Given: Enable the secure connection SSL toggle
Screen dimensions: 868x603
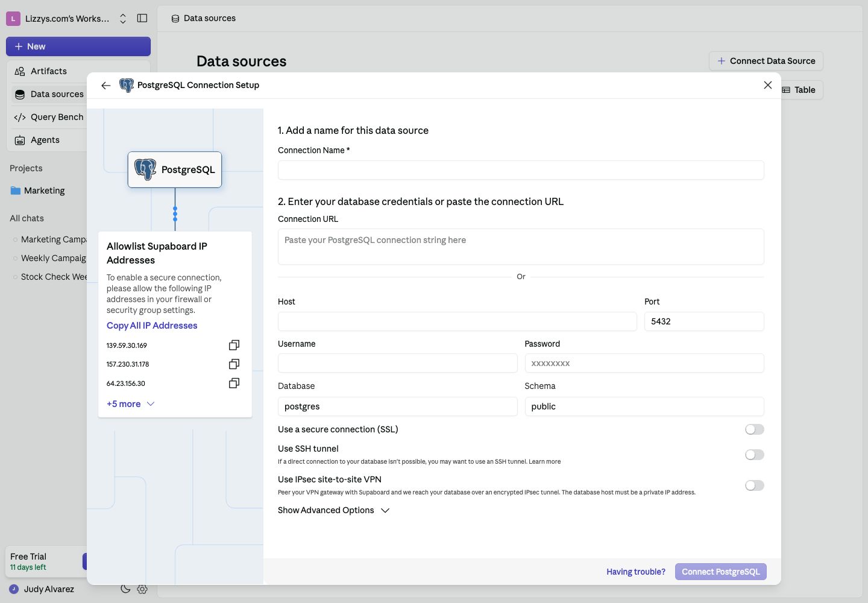Looking at the screenshot, I should [754, 429].
